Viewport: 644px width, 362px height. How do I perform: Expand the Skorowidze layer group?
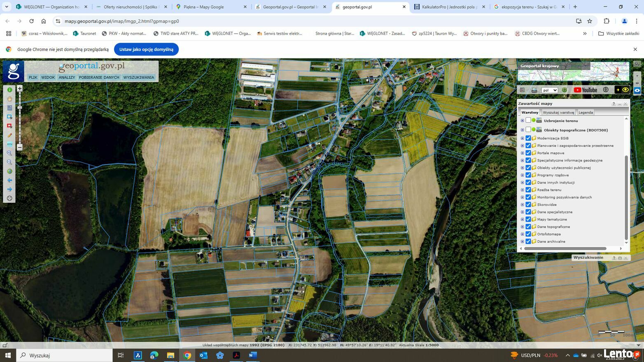coord(523,204)
